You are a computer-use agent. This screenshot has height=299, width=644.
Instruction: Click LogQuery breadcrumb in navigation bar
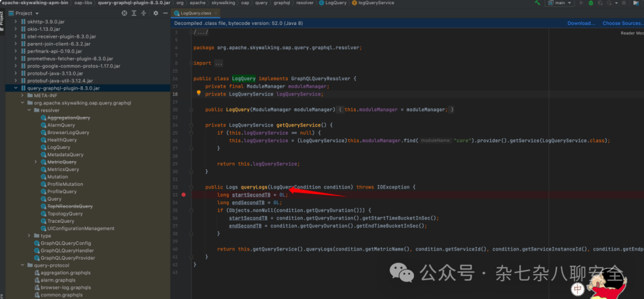(336, 3)
